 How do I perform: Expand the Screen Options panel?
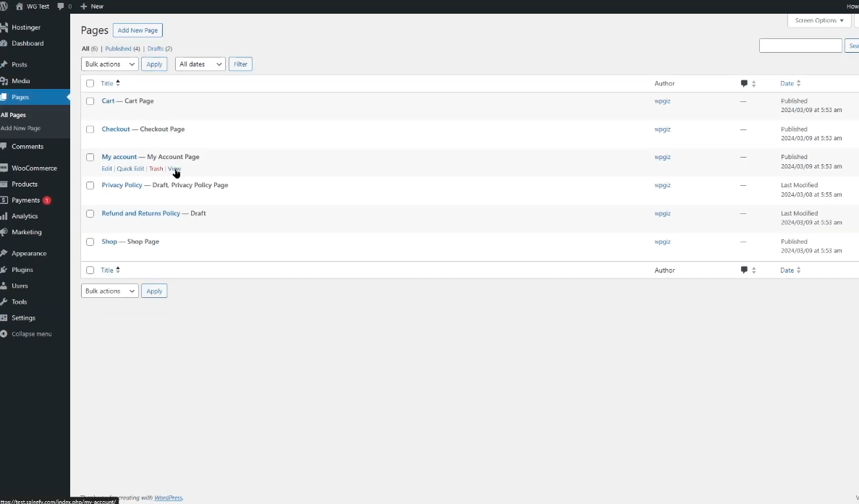click(x=818, y=21)
